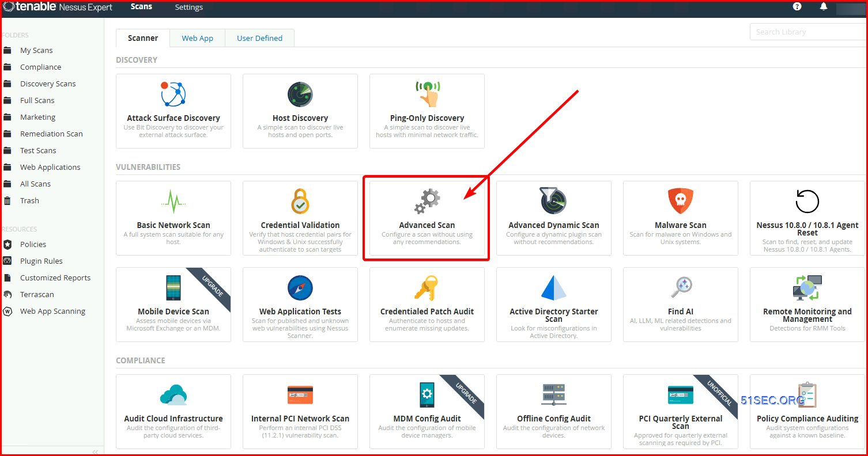This screenshot has width=868, height=456.
Task: Open the Compliance folder
Action: (x=40, y=67)
